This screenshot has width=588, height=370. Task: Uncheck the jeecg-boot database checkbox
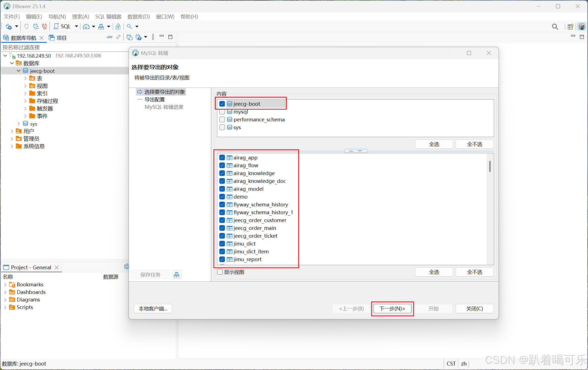[x=222, y=103]
